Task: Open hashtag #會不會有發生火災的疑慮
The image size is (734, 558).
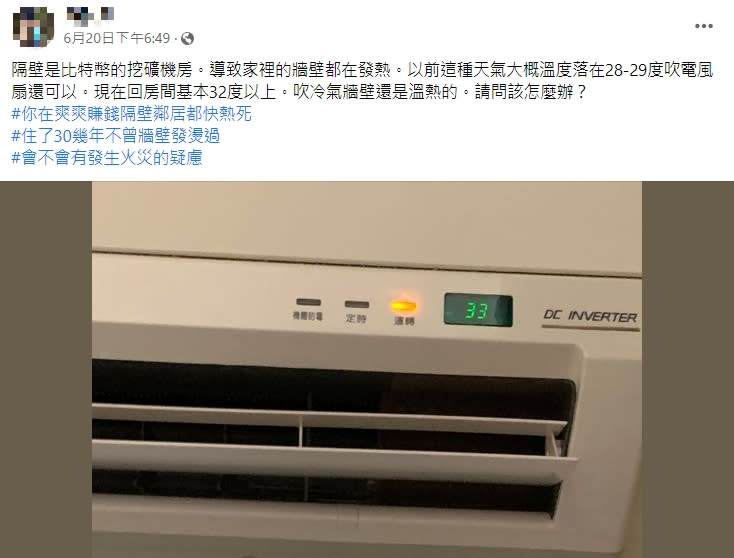Action: pyautogui.click(x=107, y=158)
